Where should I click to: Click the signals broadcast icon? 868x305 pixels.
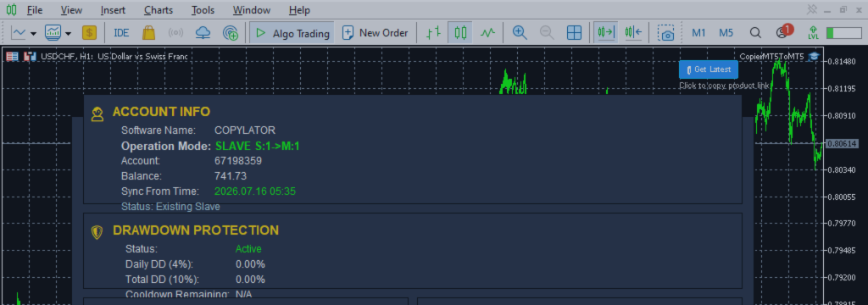click(x=175, y=33)
